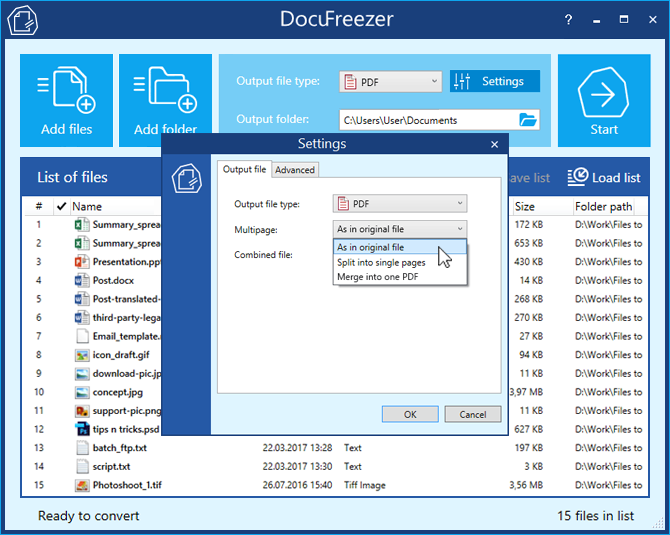Click the Tiff Image type cell
This screenshot has width=670, height=535.
[365, 485]
